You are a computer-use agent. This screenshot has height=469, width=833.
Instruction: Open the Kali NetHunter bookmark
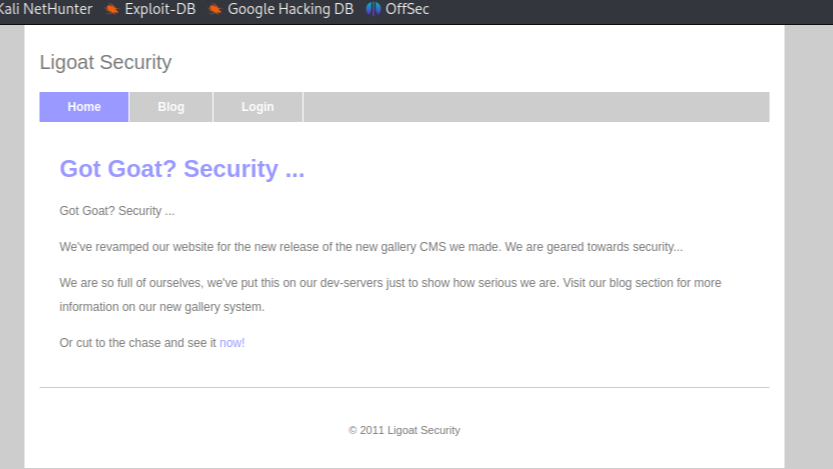(x=46, y=9)
